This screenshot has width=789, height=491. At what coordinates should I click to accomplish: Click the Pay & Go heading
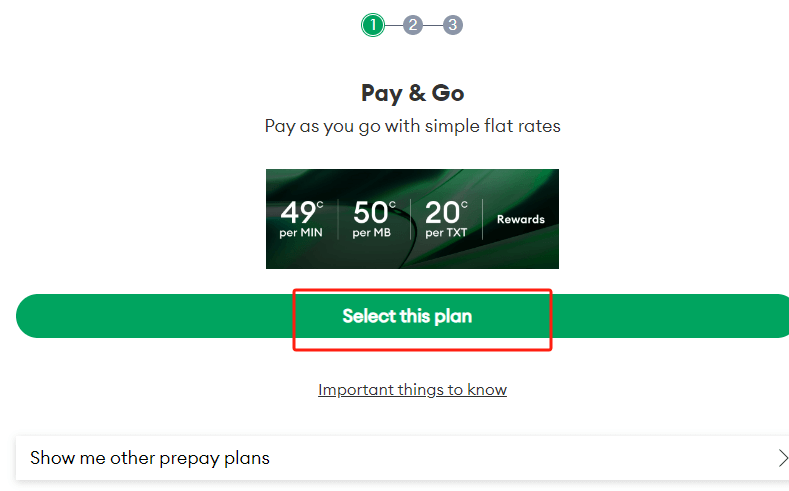coord(412,93)
